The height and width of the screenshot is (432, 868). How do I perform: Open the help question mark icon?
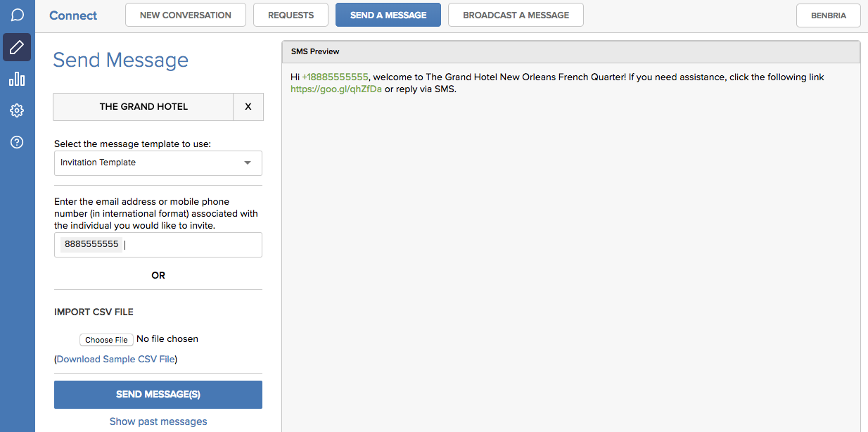click(17, 142)
